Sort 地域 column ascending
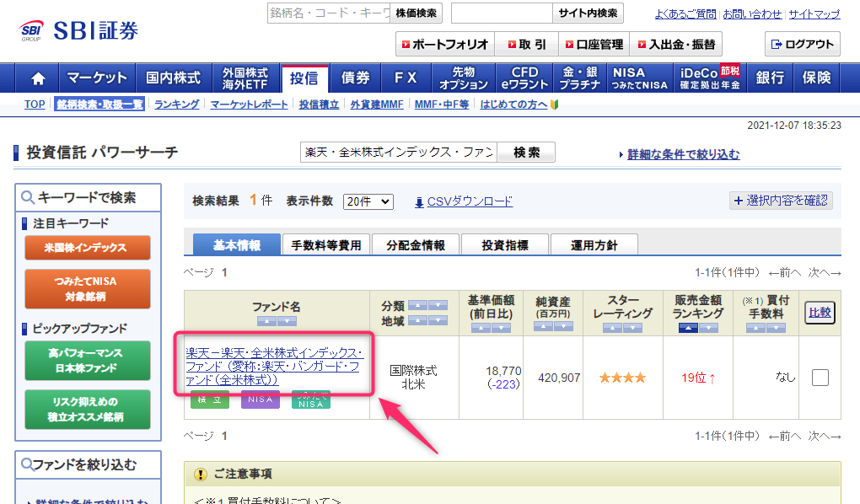 pos(417,320)
